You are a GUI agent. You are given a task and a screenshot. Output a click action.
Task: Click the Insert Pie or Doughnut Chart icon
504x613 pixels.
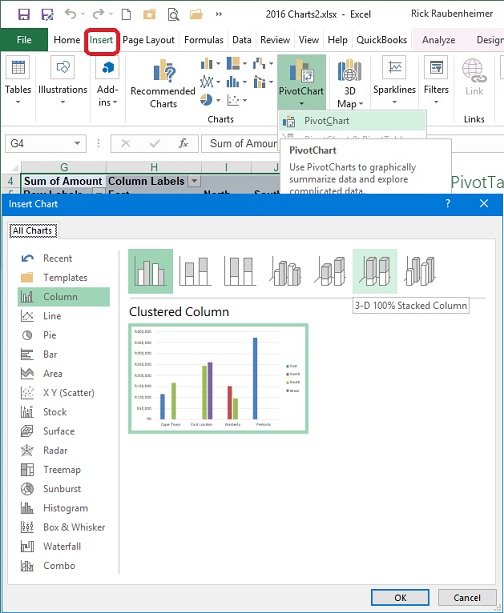coord(206,100)
